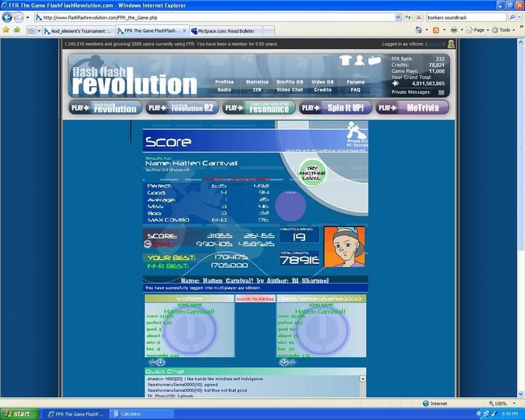Click the green Refresh arrows icon

coord(408,18)
